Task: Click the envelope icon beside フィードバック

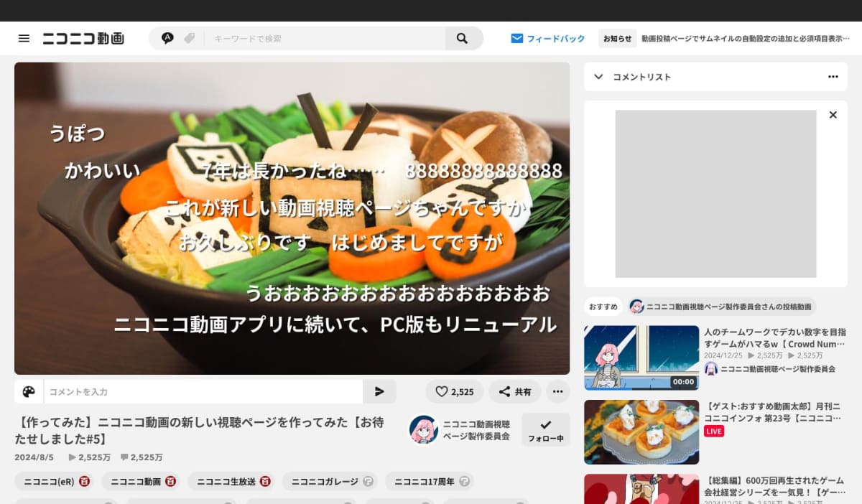Action: (x=516, y=39)
